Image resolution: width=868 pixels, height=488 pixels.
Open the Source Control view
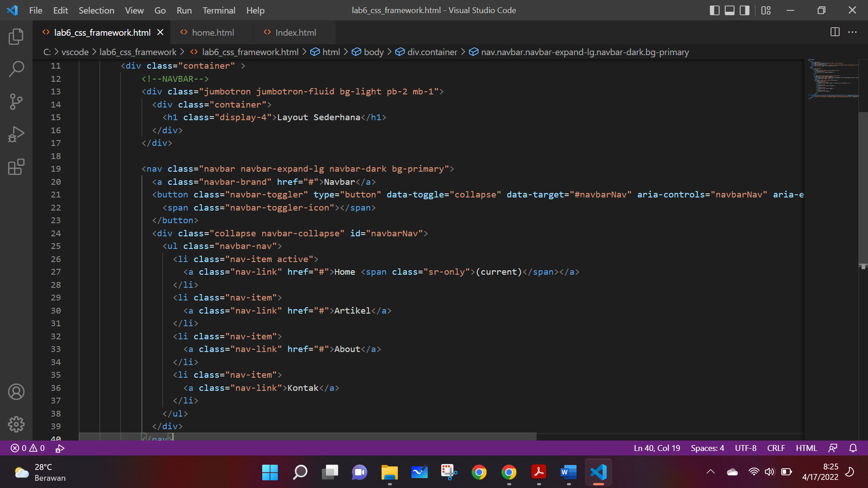point(16,102)
